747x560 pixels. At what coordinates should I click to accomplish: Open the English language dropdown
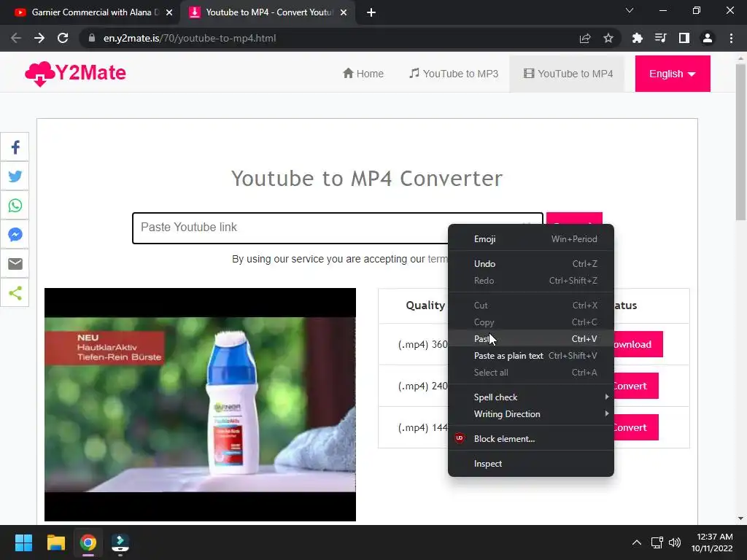pos(672,74)
